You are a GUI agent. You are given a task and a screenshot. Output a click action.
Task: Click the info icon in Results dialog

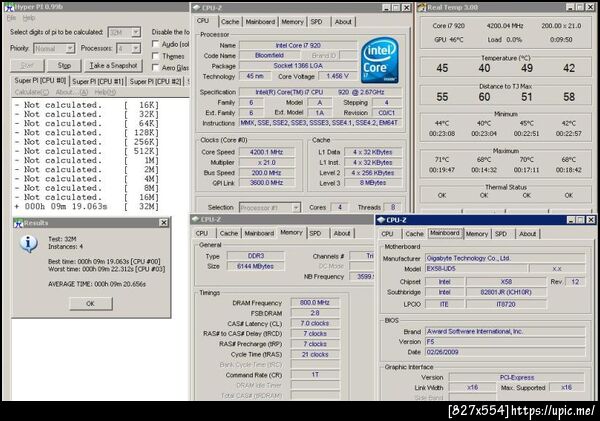pos(29,243)
